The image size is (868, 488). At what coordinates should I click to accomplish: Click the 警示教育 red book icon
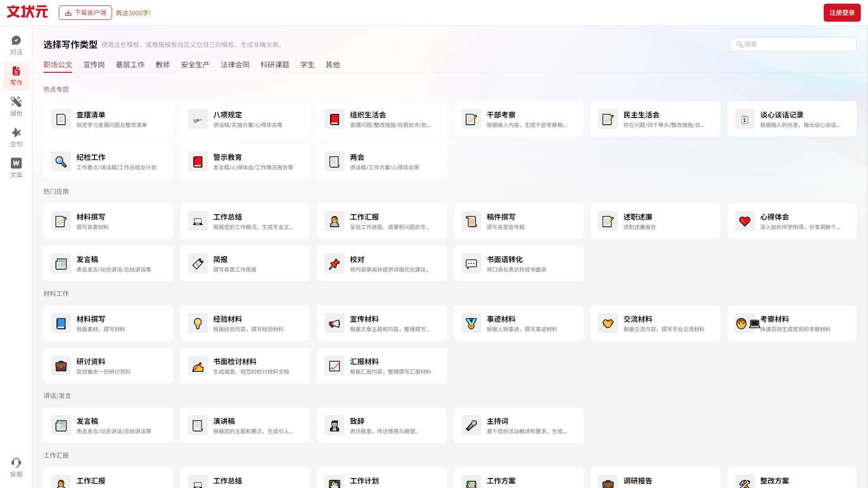[x=198, y=162]
